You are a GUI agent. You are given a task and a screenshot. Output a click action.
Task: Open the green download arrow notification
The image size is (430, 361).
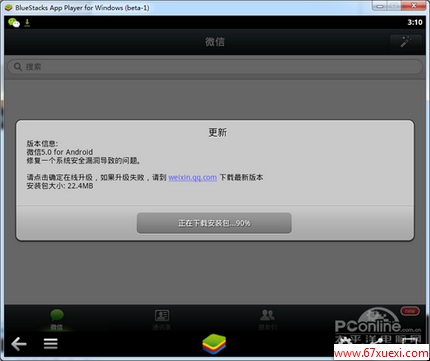(x=27, y=23)
